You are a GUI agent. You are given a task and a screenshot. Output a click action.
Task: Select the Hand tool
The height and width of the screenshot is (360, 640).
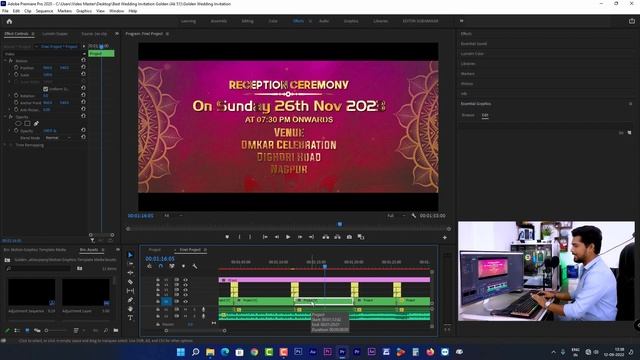(130, 309)
